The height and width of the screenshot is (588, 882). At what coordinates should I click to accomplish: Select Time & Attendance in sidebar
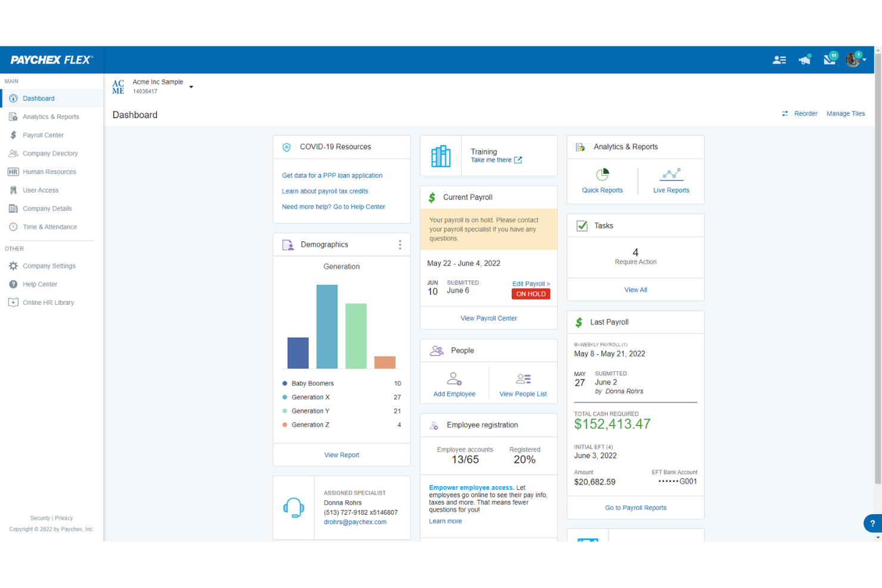(50, 226)
